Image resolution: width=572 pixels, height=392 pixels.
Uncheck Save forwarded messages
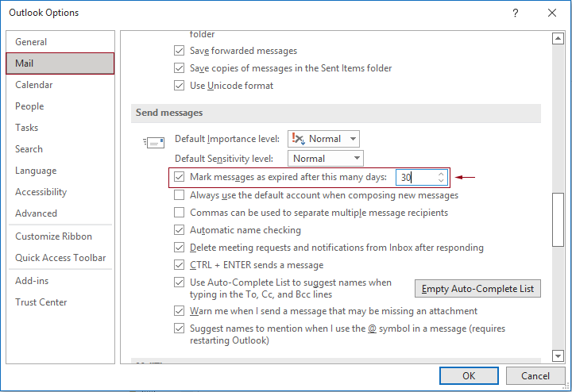click(x=180, y=51)
